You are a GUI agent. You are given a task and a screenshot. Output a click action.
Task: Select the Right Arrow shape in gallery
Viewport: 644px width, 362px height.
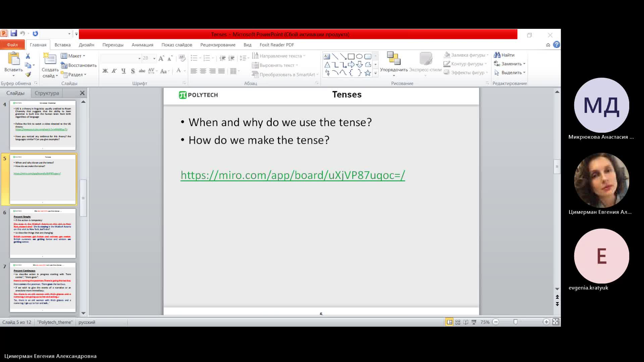coord(351,64)
